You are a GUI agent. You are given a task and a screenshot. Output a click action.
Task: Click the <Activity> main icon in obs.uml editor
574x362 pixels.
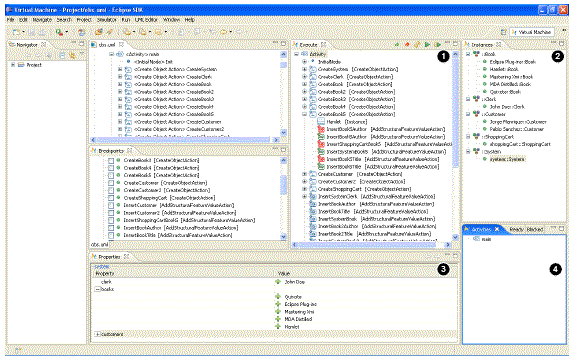[x=120, y=54]
